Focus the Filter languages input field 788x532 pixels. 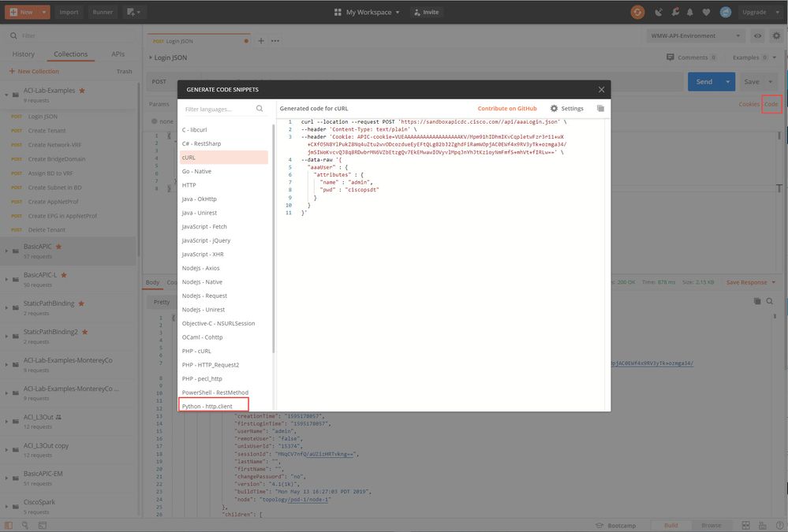coord(219,109)
